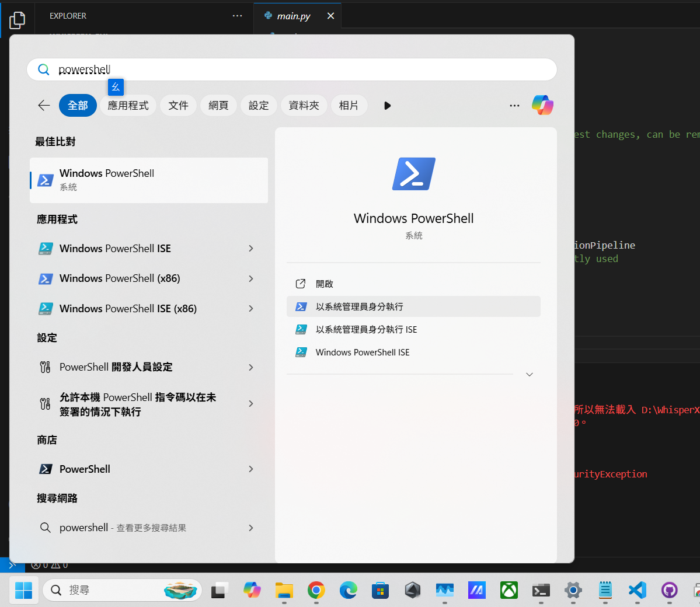The width and height of the screenshot is (700, 607).
Task: Open blue waveform monitor app on taskbar
Action: (445, 590)
